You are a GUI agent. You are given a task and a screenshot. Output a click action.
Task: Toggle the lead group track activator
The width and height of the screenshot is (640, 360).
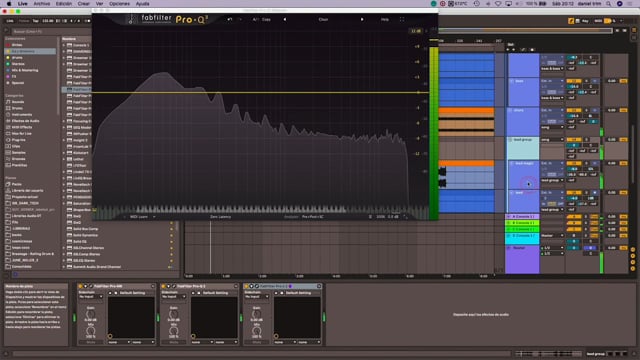pos(573,140)
